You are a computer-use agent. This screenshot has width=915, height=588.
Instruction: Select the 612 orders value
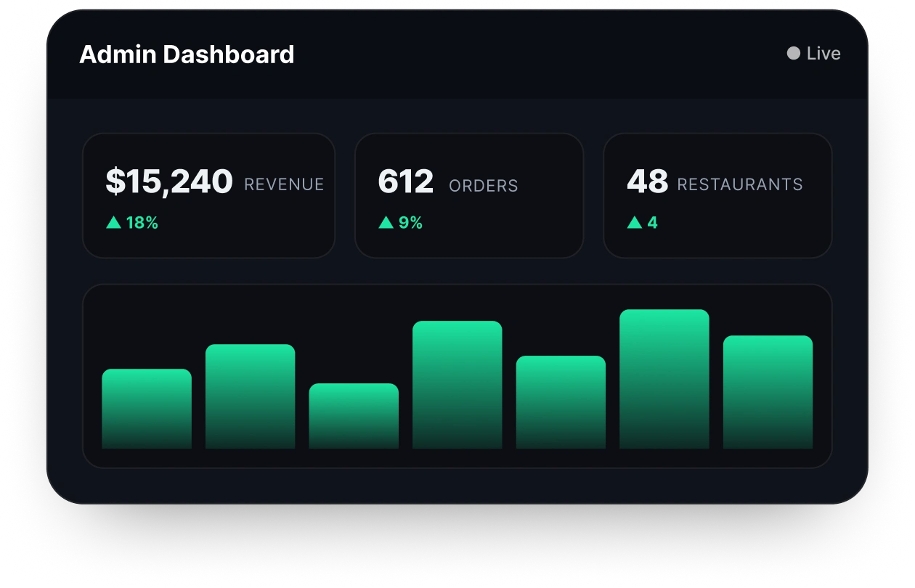pyautogui.click(x=405, y=181)
